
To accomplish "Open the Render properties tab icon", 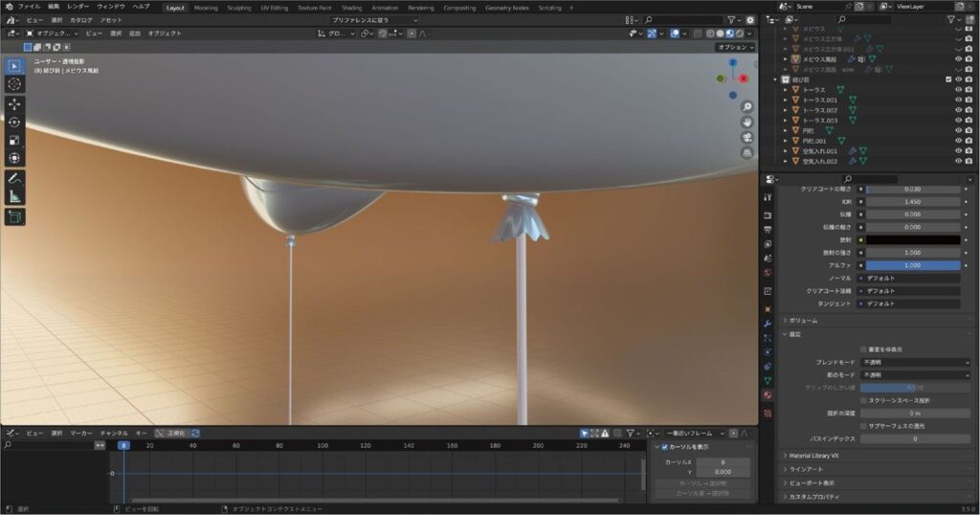I will [768, 215].
